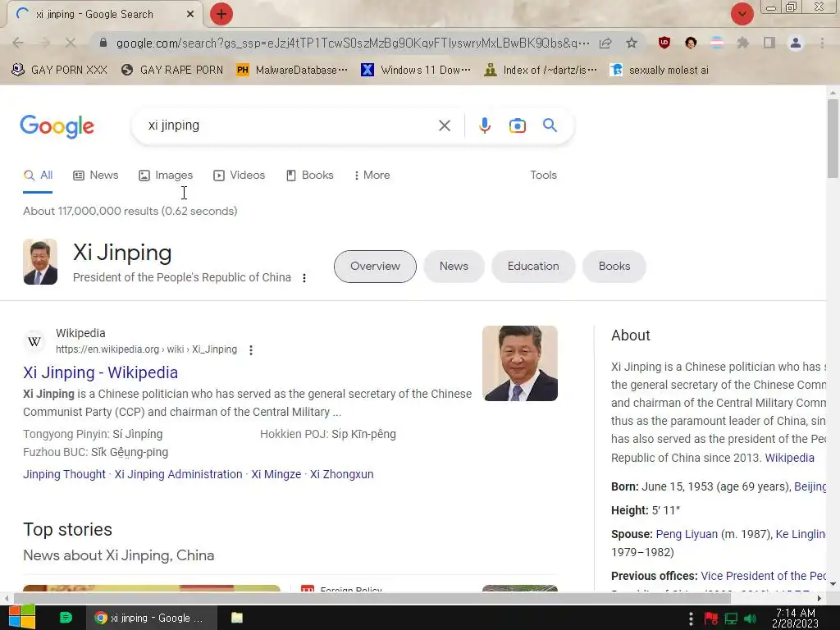Start a voice search with the microphone
This screenshot has width=840, height=630.
tap(485, 126)
